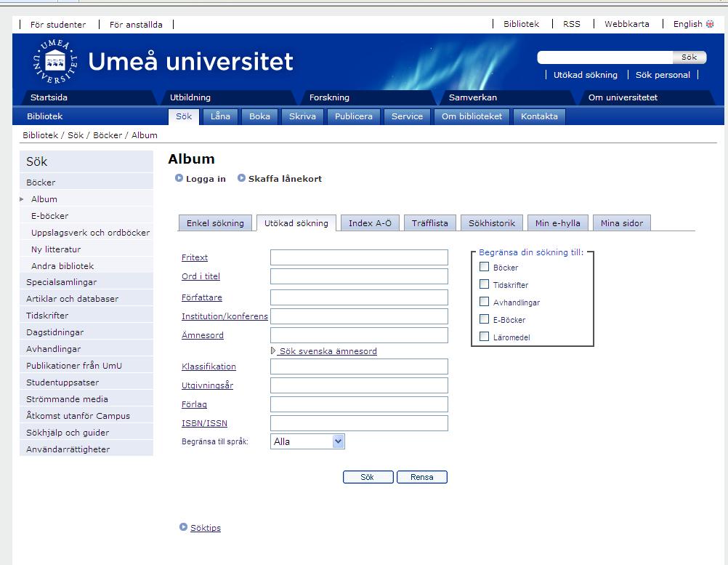
Task: Click the Sök button in header search
Action: (x=689, y=57)
